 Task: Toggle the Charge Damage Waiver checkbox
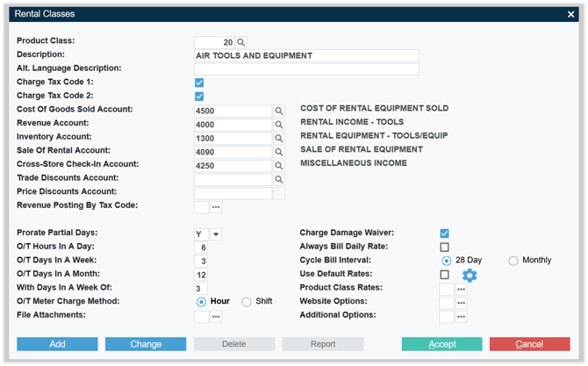tap(444, 233)
